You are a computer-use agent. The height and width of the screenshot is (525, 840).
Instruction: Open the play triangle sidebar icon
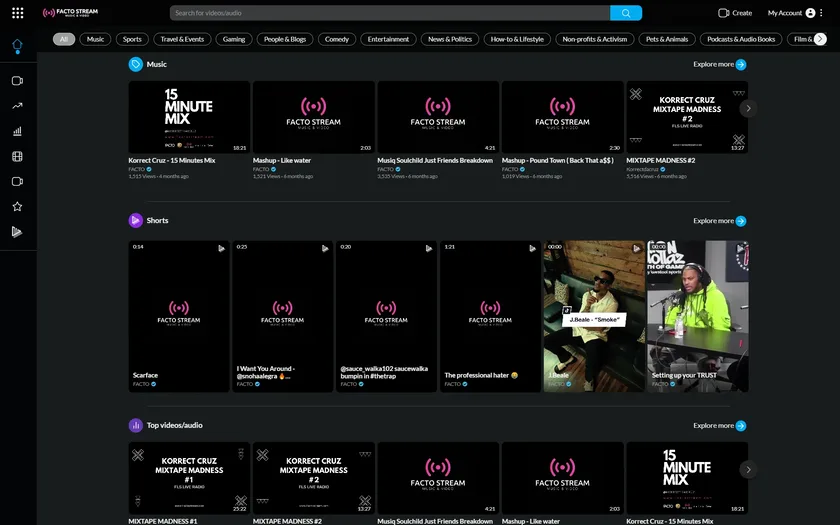[x=17, y=231]
